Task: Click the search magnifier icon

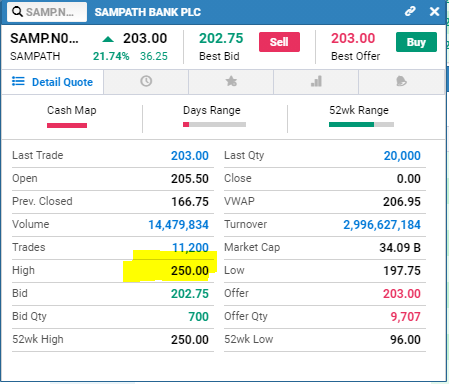Action: click(x=17, y=12)
